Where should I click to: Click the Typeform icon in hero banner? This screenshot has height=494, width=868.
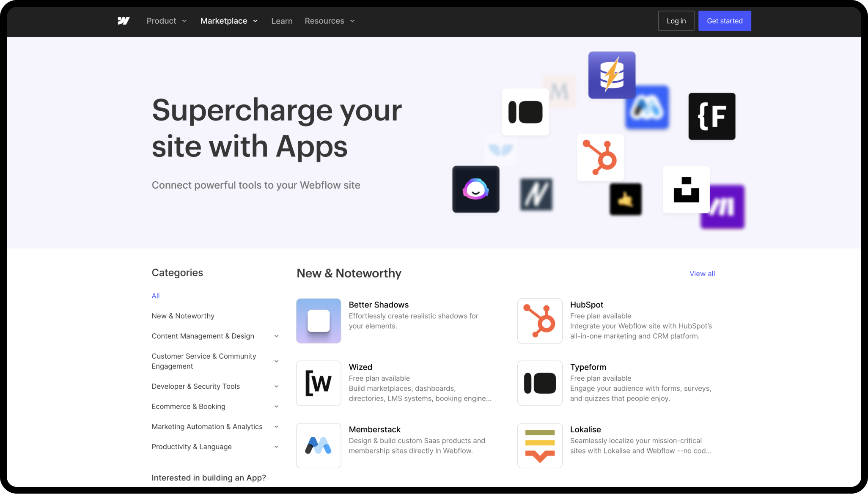coord(525,112)
